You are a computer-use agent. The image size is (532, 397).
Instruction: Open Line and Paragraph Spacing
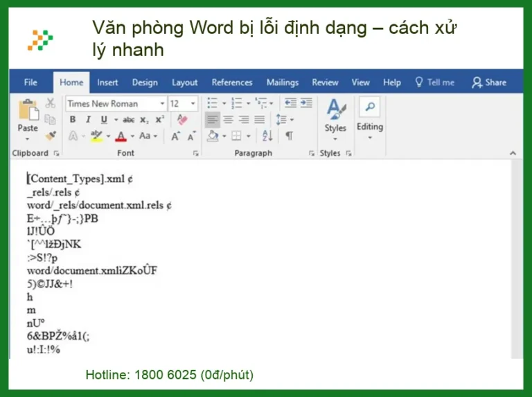(281, 119)
